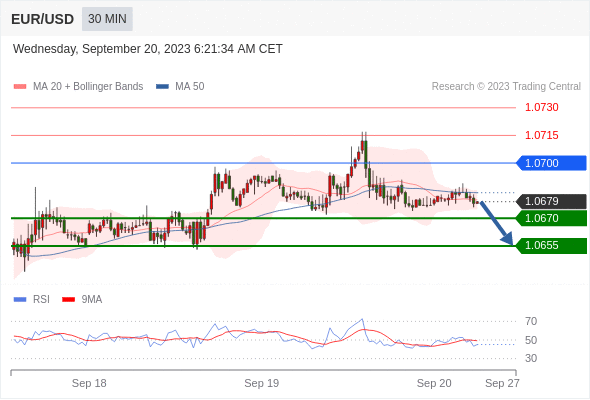
Task: Toggle the RSI legend label
Action: pyautogui.click(x=41, y=300)
